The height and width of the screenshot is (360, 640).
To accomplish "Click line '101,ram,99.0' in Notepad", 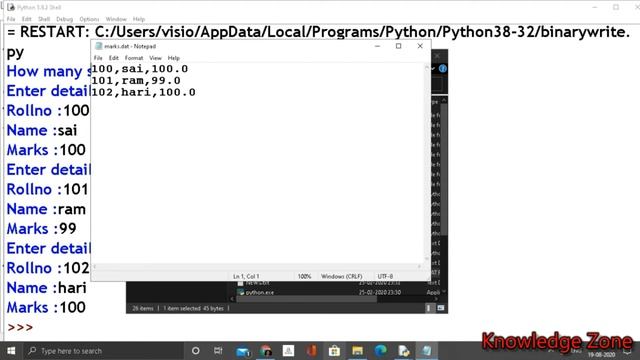I will tap(136, 80).
